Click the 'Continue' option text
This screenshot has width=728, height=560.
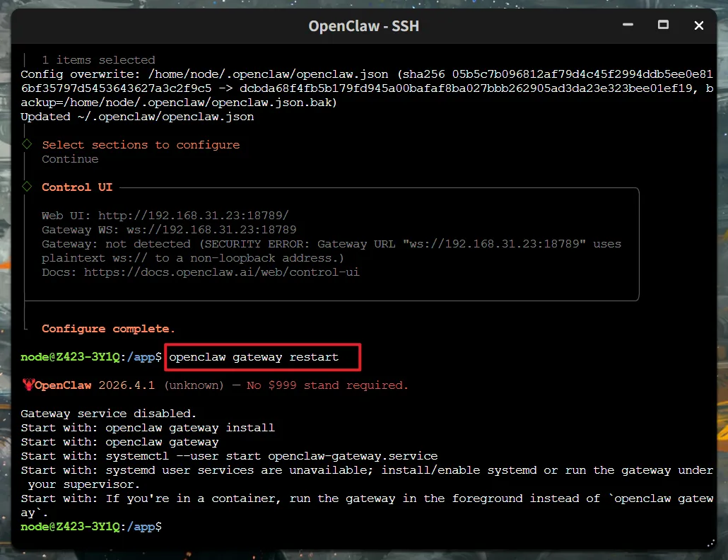pos(70,159)
